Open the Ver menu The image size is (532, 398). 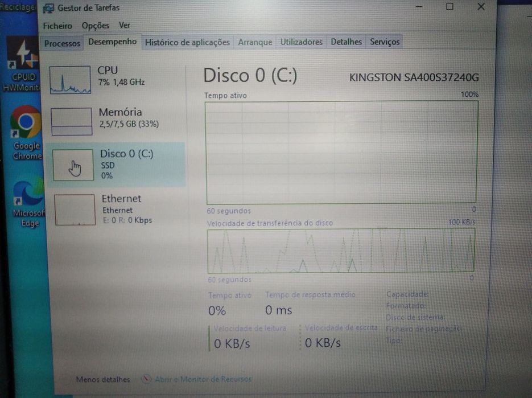point(125,26)
